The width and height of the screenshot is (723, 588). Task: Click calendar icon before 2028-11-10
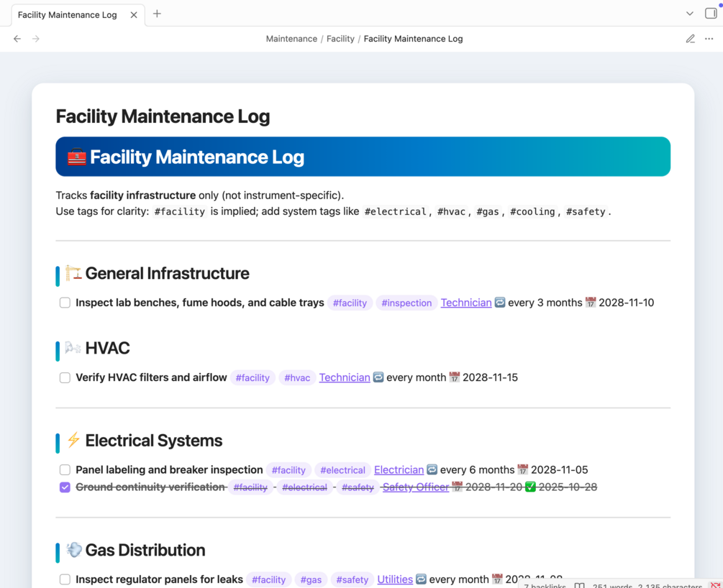point(591,303)
